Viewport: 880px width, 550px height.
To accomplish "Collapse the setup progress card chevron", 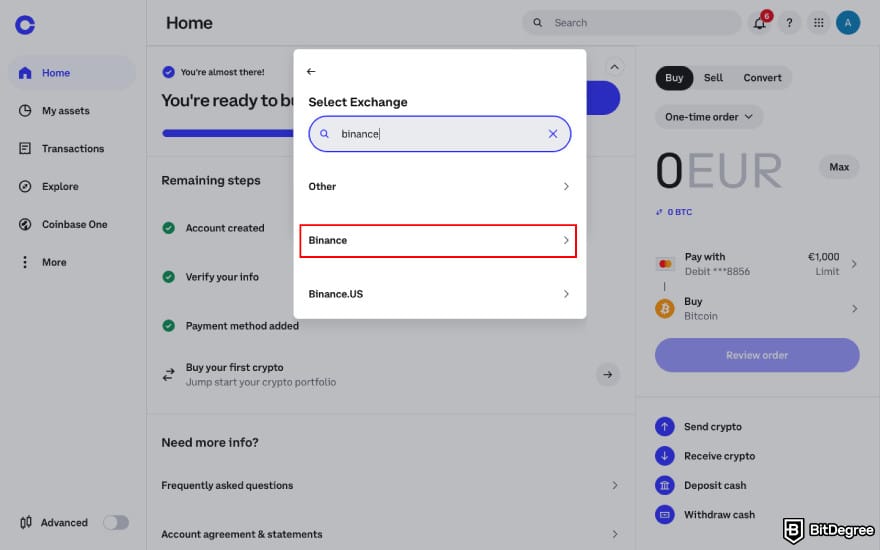I will click(615, 67).
